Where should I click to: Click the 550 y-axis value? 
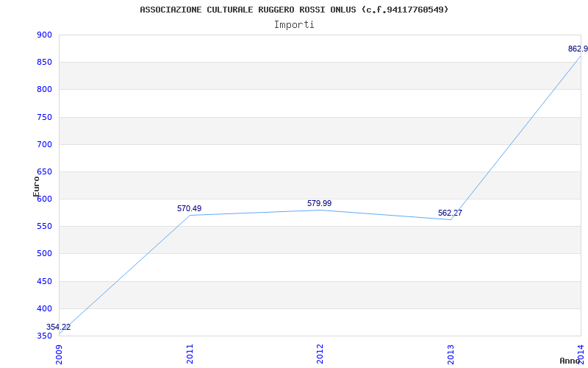pos(44,227)
